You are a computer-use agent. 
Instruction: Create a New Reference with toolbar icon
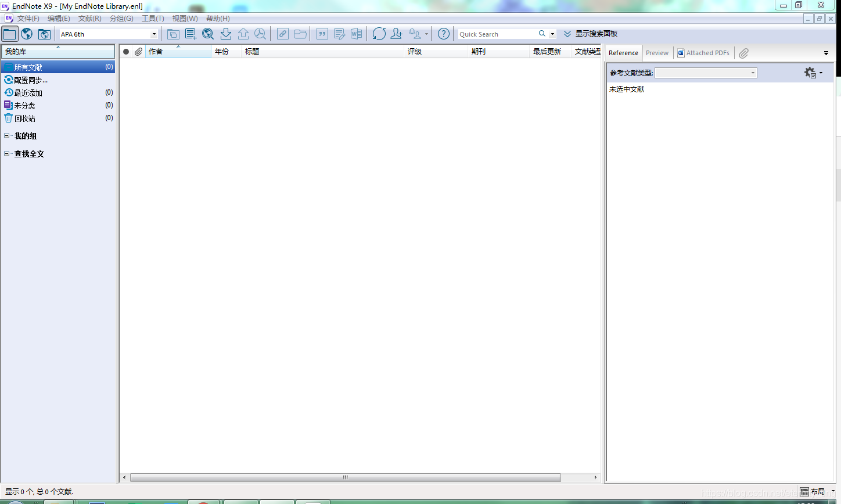coord(191,34)
